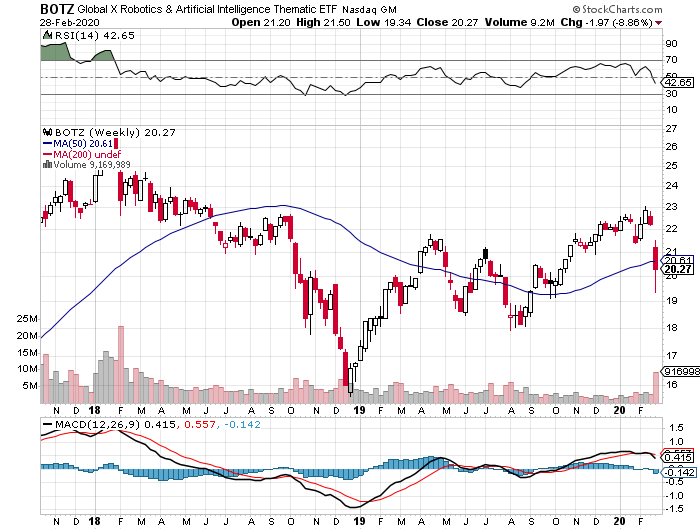Click the blue -0.142 histogram value in MACD legend
Viewport: 700px width, 530px height.
coord(242,424)
